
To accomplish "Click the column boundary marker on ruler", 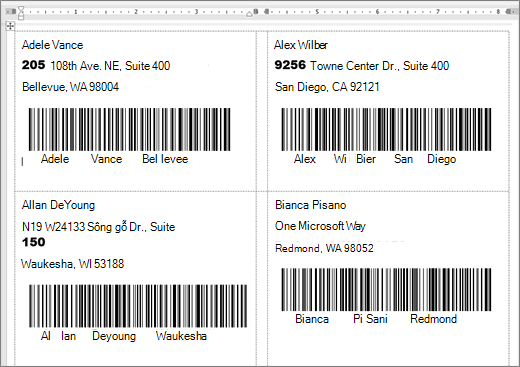I will point(256,12).
